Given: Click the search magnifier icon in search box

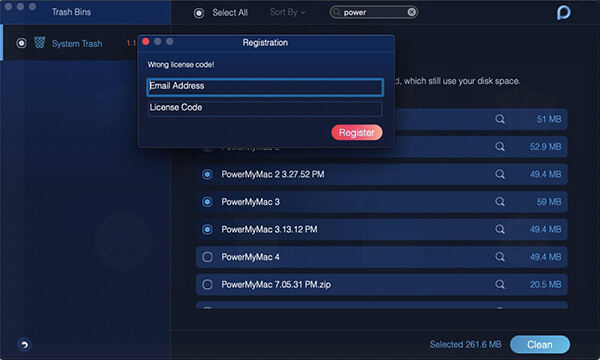Looking at the screenshot, I should 336,12.
